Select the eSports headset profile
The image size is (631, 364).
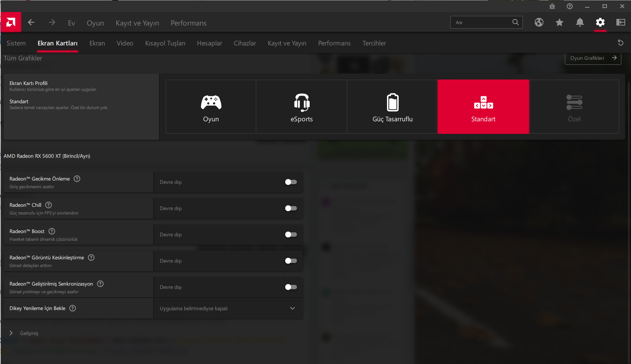[x=302, y=107]
